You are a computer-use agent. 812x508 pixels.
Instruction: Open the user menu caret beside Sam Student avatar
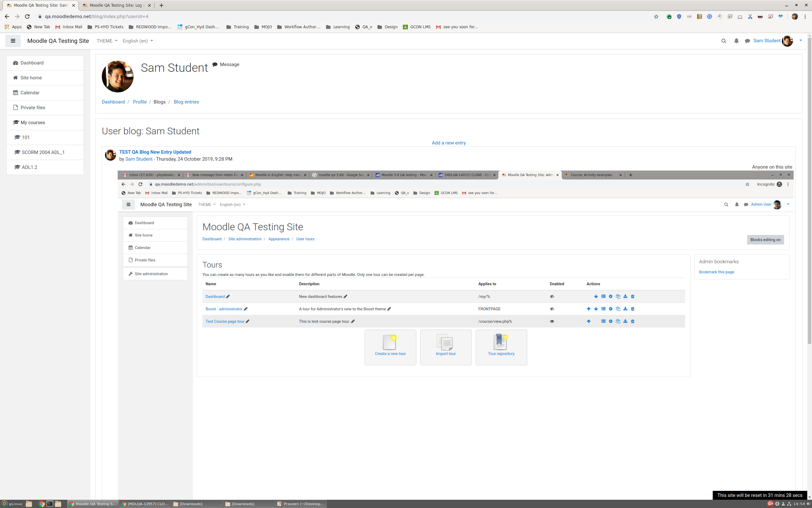tap(801, 41)
